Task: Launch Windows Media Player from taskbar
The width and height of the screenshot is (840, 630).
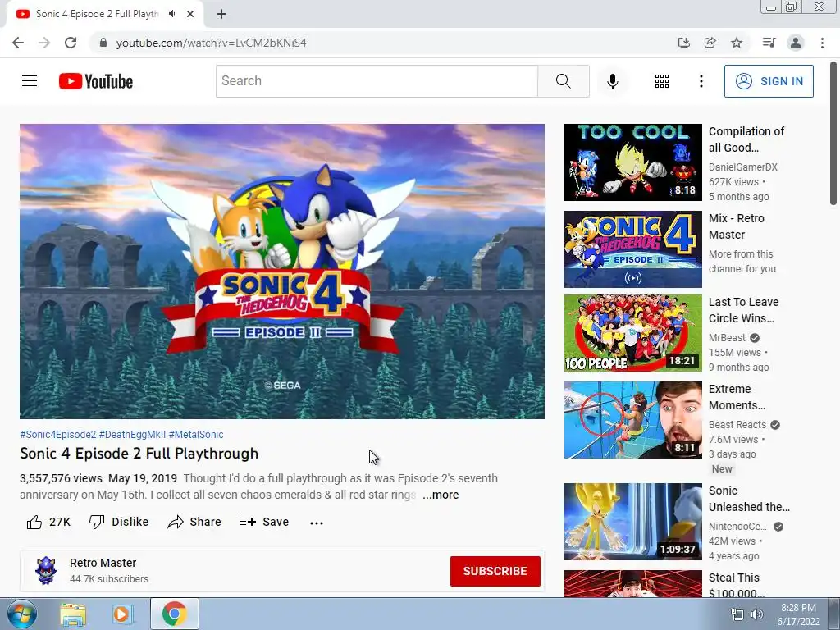Action: tap(122, 614)
